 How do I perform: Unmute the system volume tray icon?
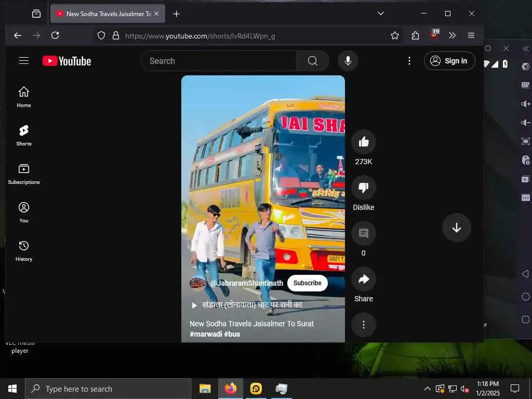[x=464, y=389]
